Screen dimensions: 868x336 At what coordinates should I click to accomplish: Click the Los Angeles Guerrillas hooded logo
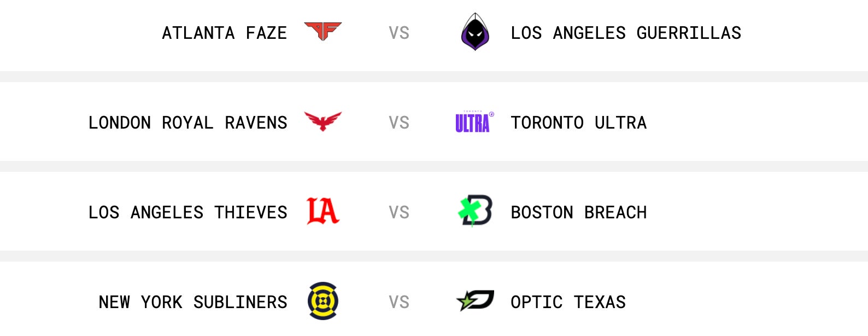pos(475,32)
